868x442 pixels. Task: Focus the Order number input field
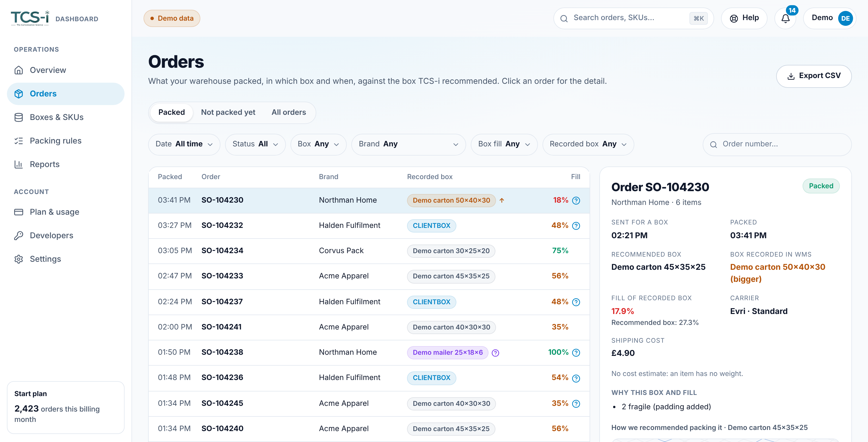click(x=777, y=144)
